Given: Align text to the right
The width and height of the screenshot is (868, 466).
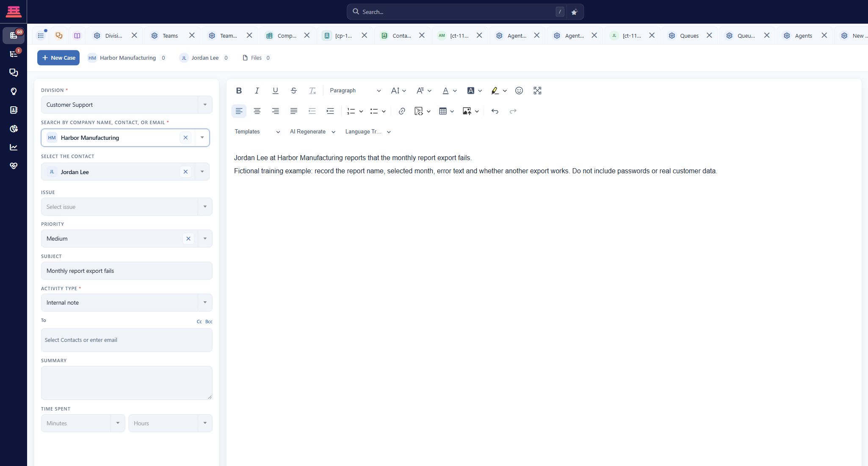Looking at the screenshot, I should tap(275, 111).
